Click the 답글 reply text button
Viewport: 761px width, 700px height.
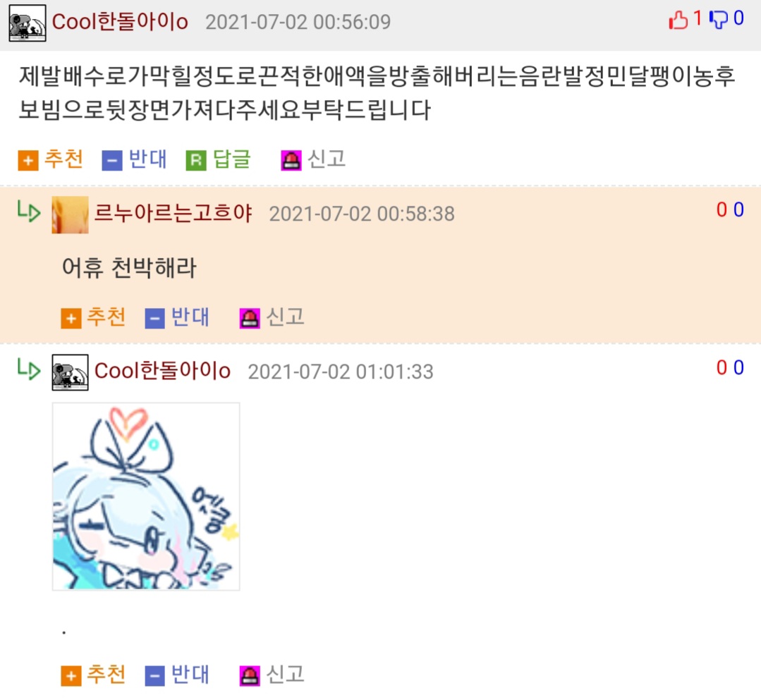(231, 159)
